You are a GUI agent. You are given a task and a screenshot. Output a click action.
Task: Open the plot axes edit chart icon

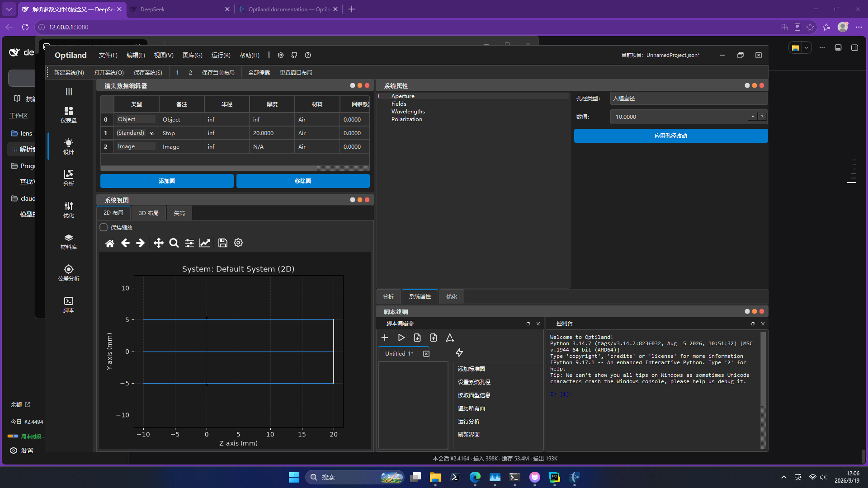(205, 243)
